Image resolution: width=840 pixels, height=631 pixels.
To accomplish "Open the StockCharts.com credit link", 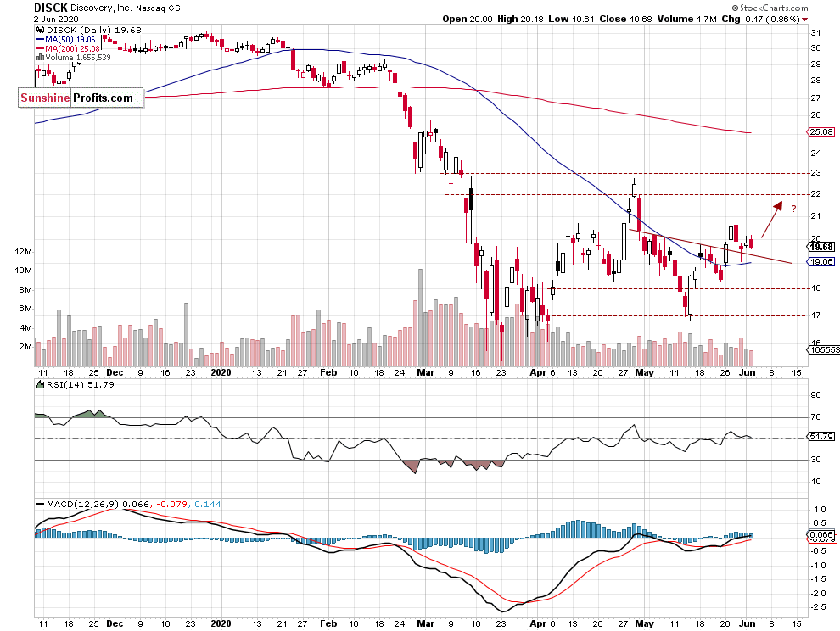I will click(x=770, y=8).
